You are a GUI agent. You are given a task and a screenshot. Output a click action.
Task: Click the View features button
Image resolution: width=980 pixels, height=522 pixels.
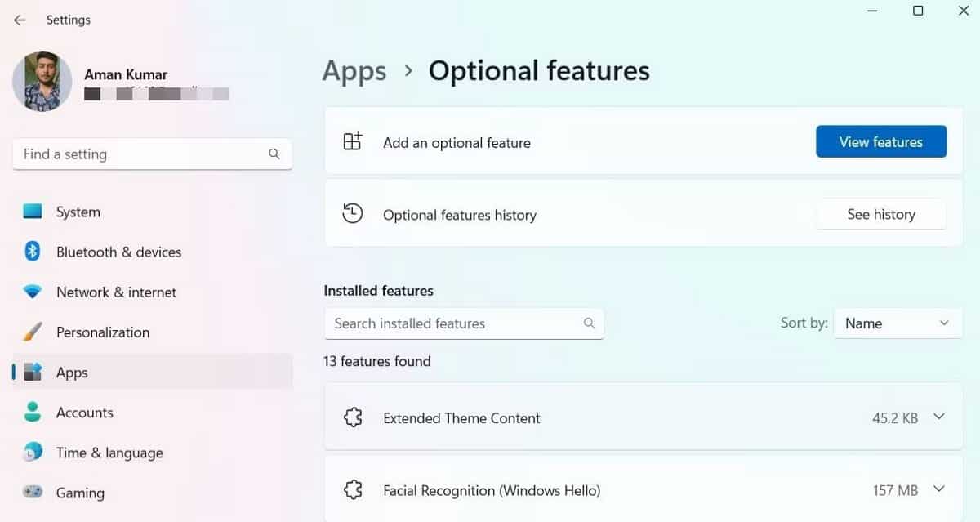(880, 142)
